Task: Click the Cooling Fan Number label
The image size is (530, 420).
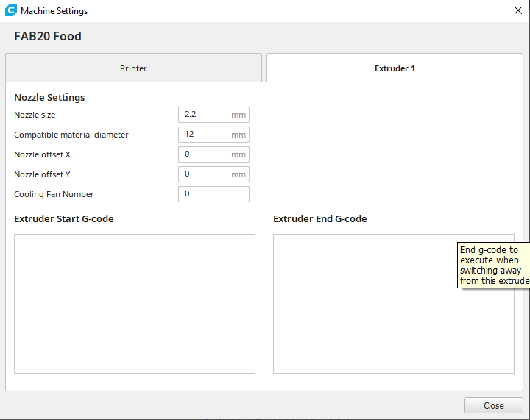Action: (x=54, y=194)
